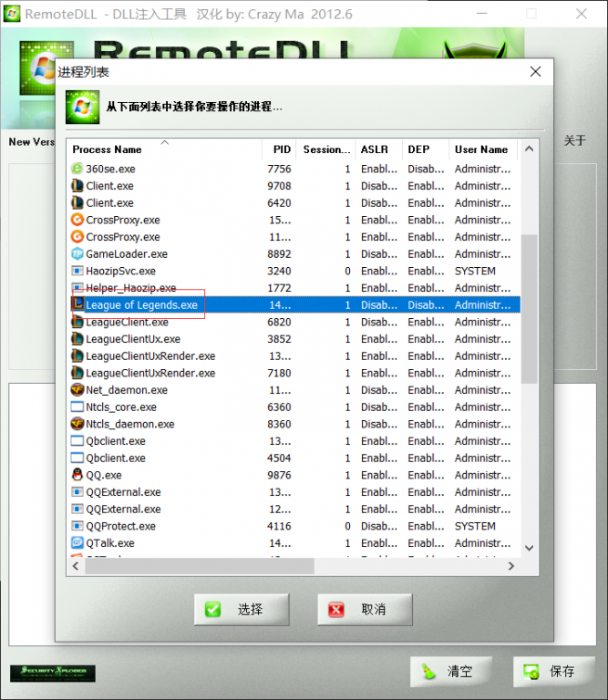This screenshot has height=700, width=608.
Task: Sort by DEP column header
Action: tap(426, 149)
